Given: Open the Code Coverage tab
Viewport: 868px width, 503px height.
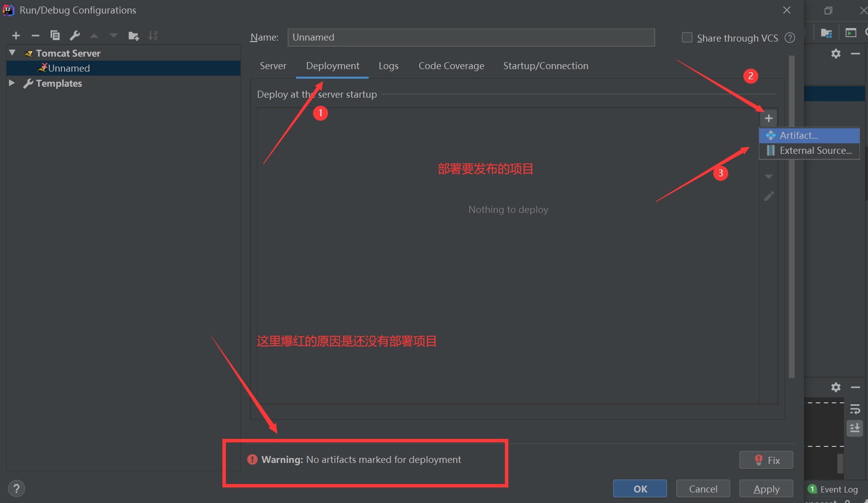Looking at the screenshot, I should [451, 66].
